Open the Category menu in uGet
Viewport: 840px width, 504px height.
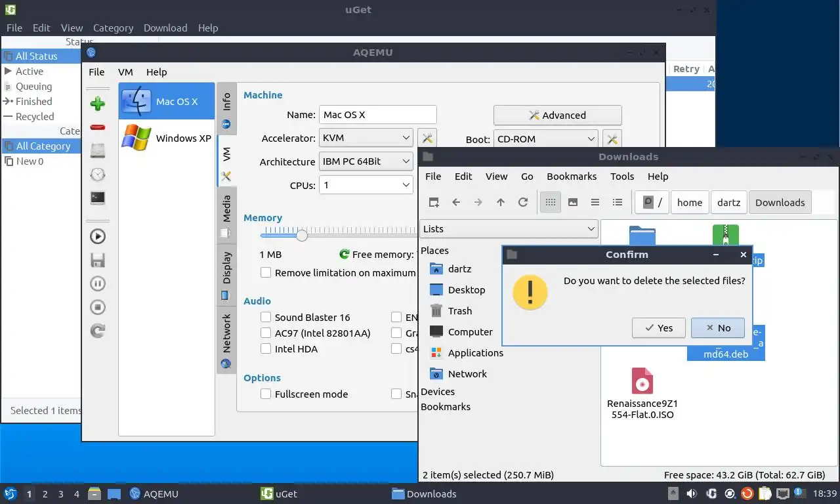click(113, 28)
